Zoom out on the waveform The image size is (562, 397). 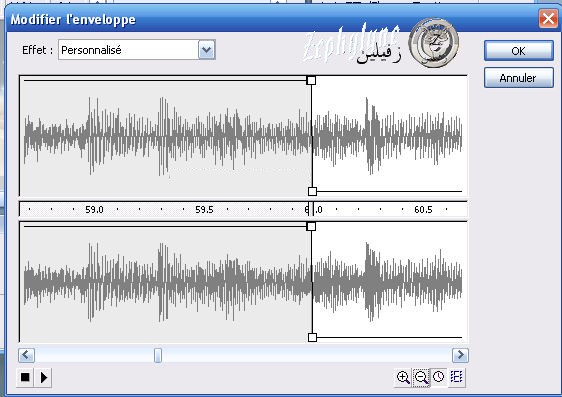pos(421,377)
